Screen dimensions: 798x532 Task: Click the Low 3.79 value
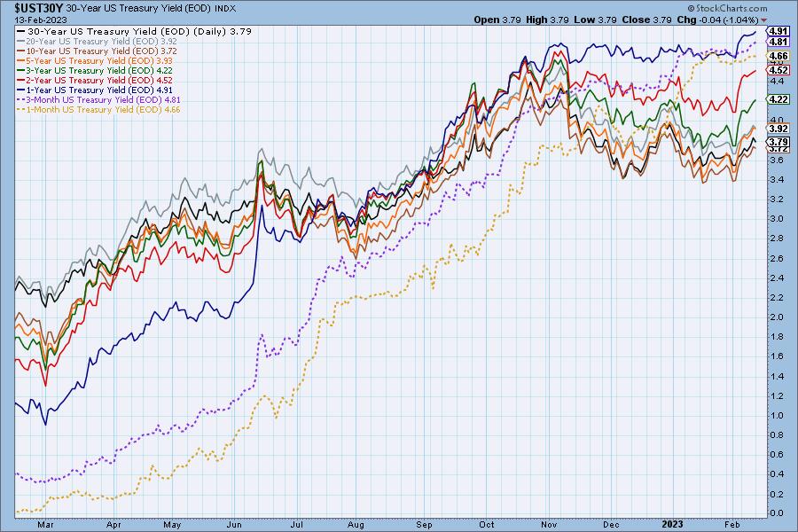pyautogui.click(x=595, y=20)
